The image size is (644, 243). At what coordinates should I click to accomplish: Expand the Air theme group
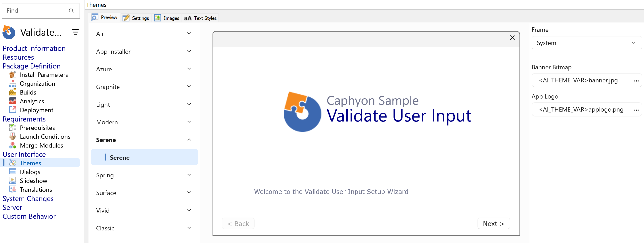[x=189, y=33]
